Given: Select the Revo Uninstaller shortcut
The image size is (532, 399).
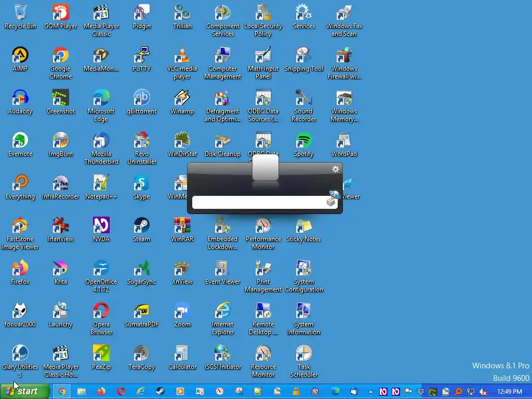Looking at the screenshot, I should point(141,149).
